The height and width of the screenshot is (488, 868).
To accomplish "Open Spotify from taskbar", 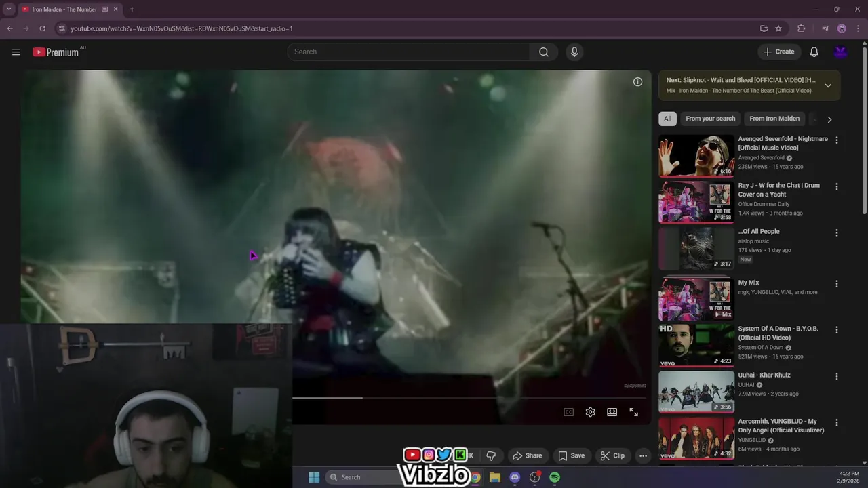I will click(555, 477).
